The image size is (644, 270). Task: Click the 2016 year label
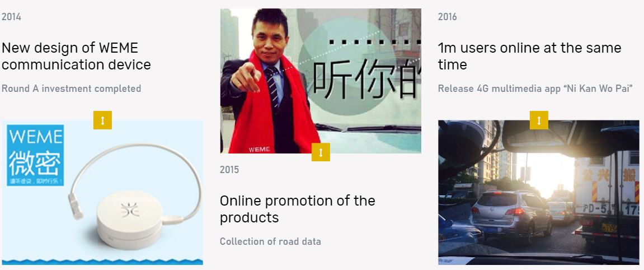447,17
